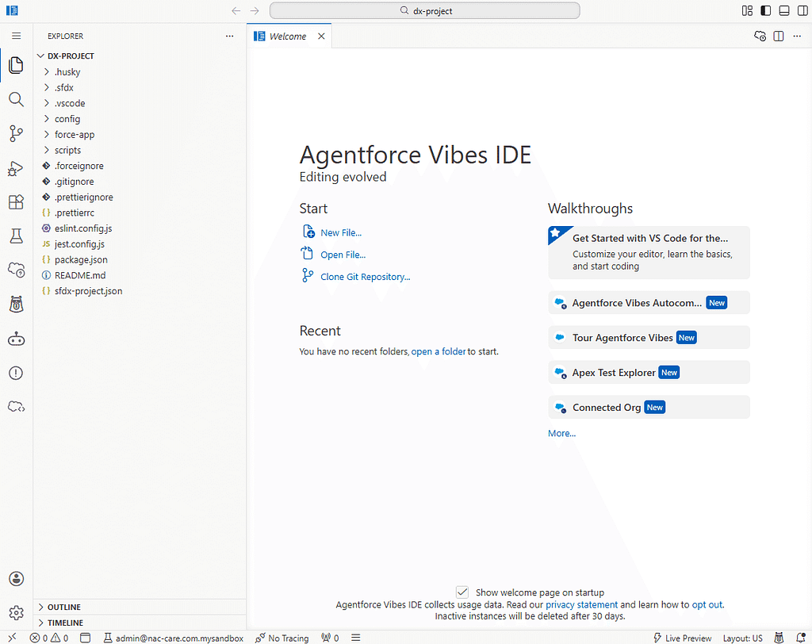The width and height of the screenshot is (812, 644).
Task: Click Open File... link
Action: (343, 255)
